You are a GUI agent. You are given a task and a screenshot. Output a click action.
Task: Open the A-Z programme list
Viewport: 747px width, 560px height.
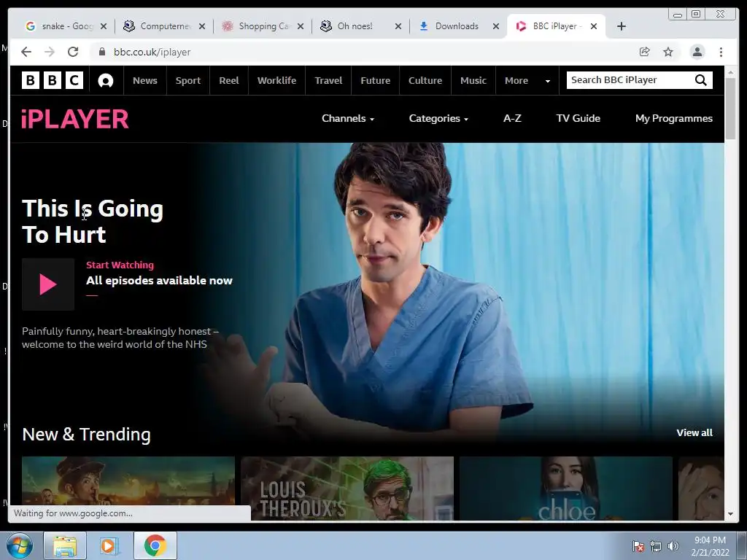pyautogui.click(x=512, y=118)
